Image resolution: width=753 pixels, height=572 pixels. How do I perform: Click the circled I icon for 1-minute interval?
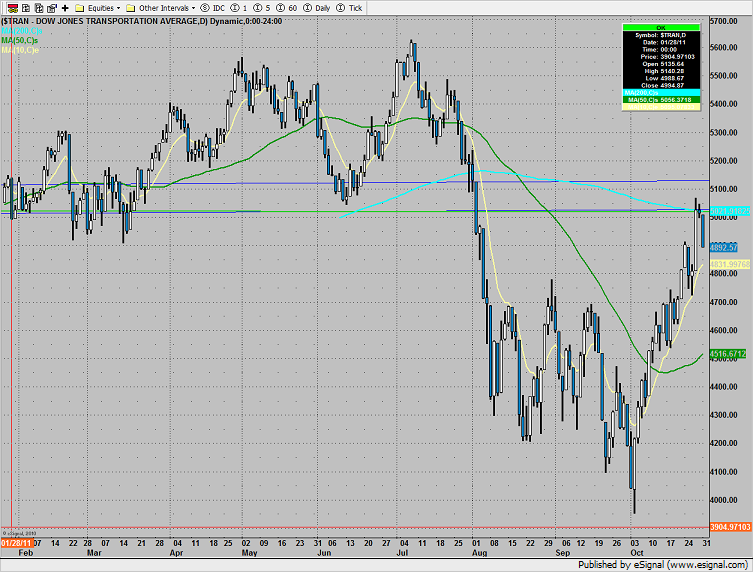(x=235, y=8)
